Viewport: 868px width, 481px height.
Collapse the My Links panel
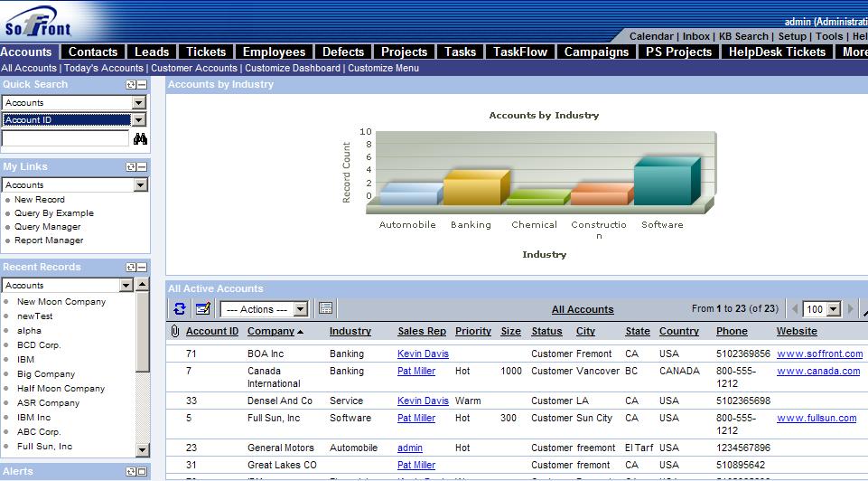tap(143, 166)
